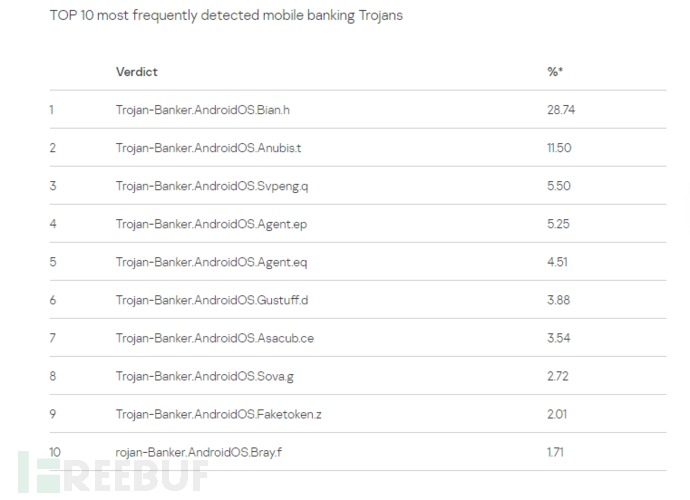
Task: Click the %* column header
Action: coord(555,72)
